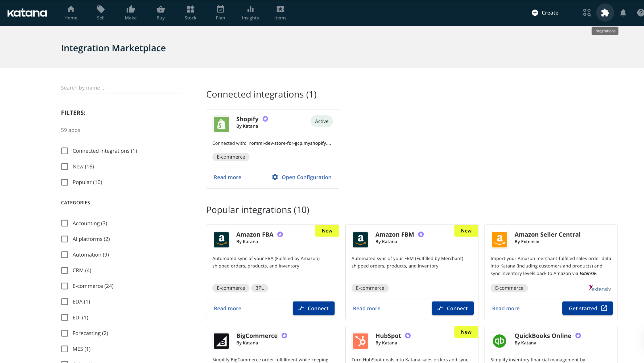
Task: Click the HubSpot verified star badge
Action: 408,336
